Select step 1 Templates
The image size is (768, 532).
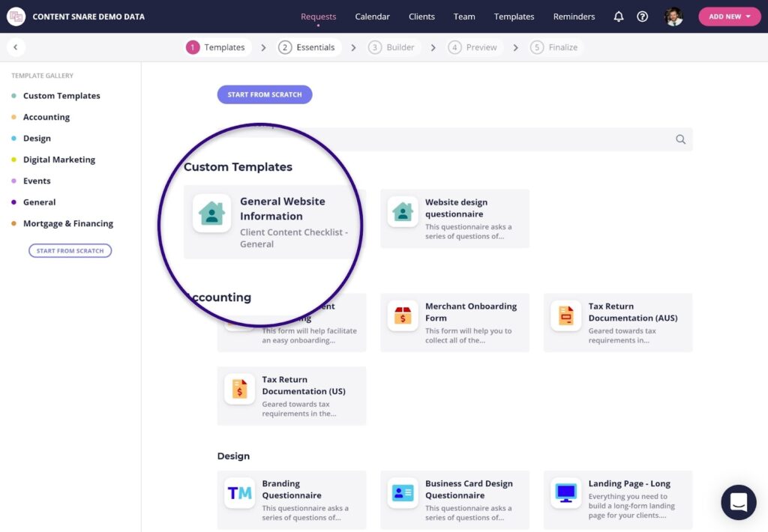click(x=218, y=47)
